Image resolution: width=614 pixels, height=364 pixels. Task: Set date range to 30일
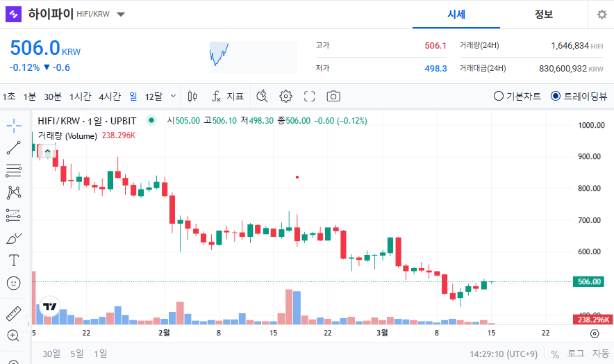(51, 354)
